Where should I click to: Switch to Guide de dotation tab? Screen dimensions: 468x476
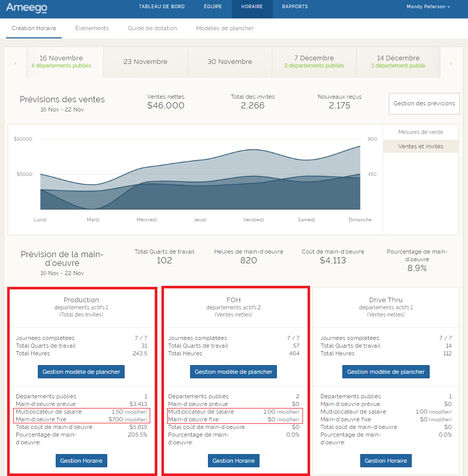tap(152, 28)
